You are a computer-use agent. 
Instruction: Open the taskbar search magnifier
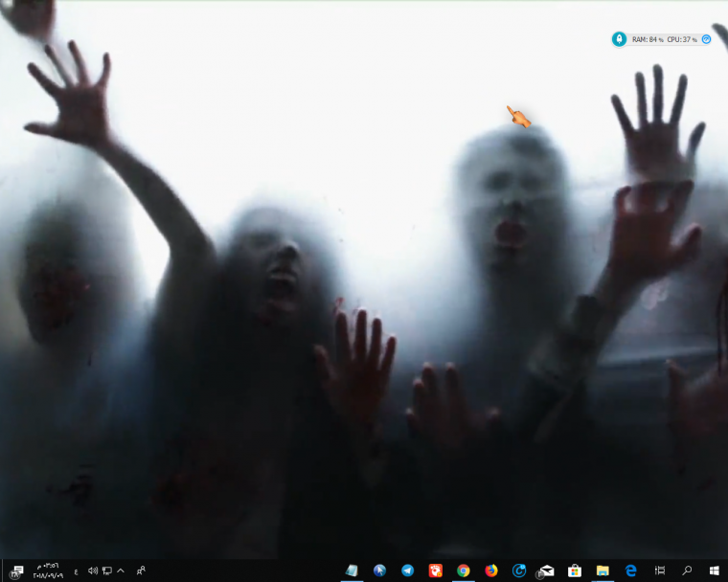[687, 571]
